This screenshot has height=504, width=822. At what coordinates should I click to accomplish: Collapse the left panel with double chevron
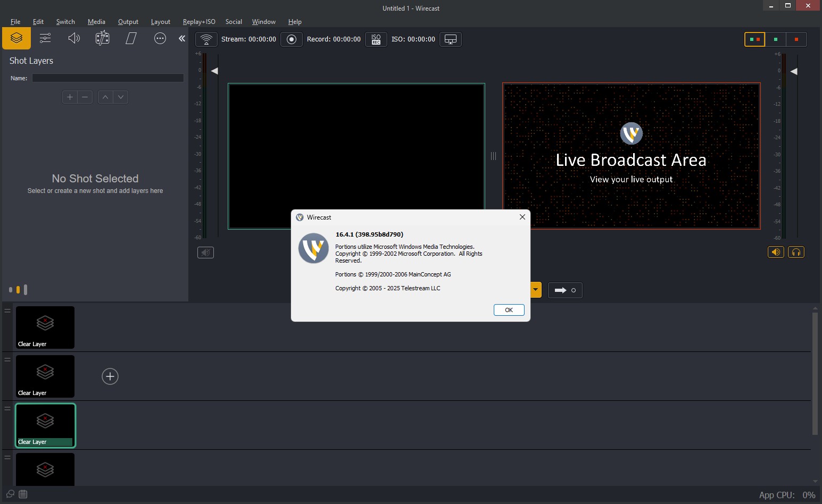tap(182, 38)
